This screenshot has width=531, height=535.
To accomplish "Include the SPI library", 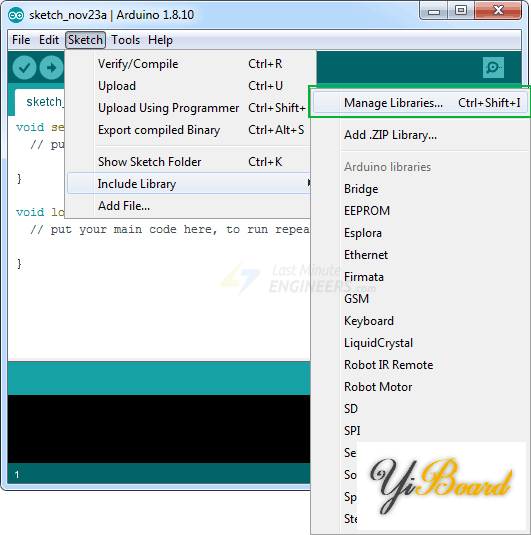I will [x=420, y=431].
